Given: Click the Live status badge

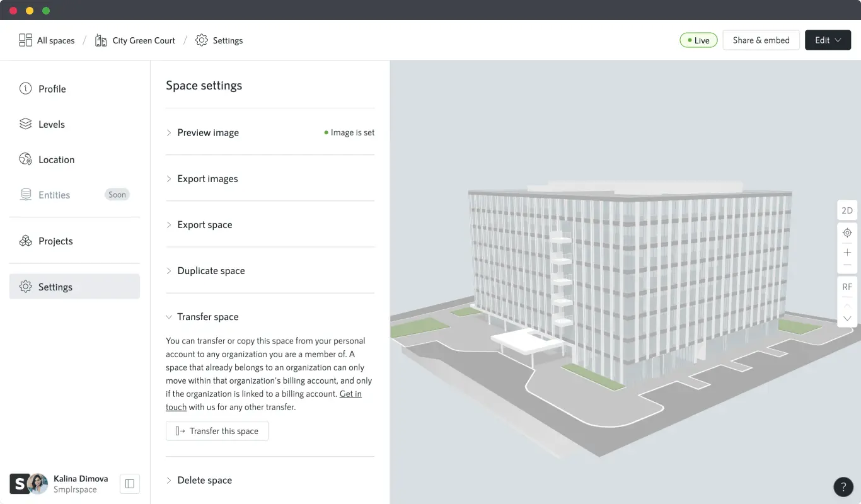Looking at the screenshot, I should (698, 40).
